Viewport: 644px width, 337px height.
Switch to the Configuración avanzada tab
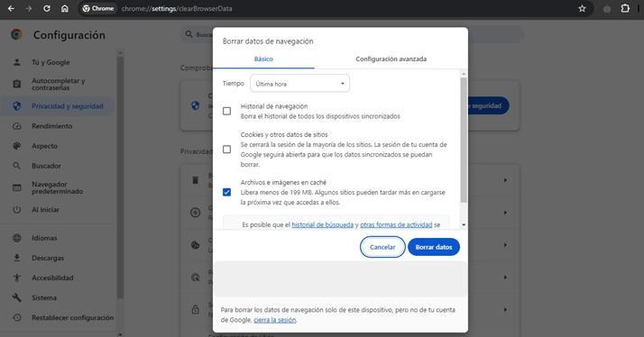pyautogui.click(x=391, y=59)
